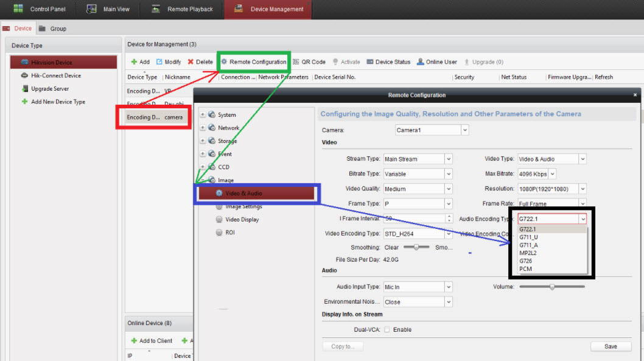This screenshot has width=644, height=361.
Task: Open the QR Code tool
Action: pos(309,62)
